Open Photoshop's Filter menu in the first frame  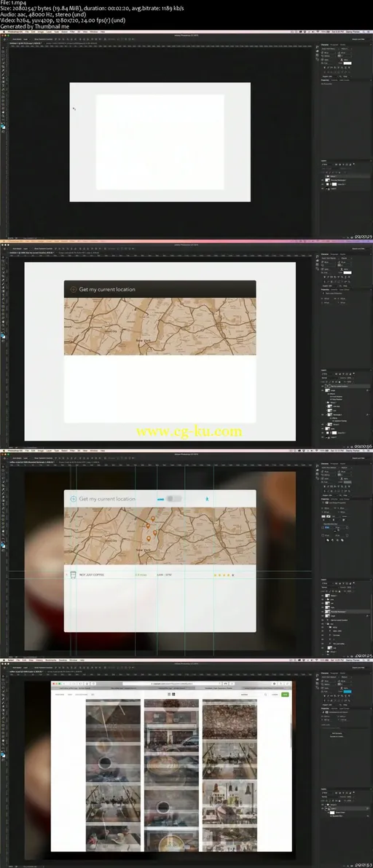click(72, 31)
